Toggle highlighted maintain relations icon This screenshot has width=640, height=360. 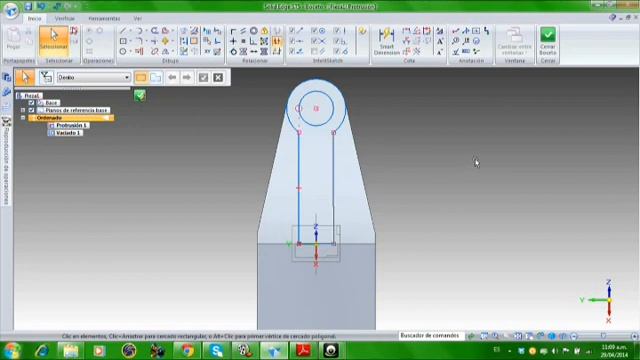tap(277, 41)
